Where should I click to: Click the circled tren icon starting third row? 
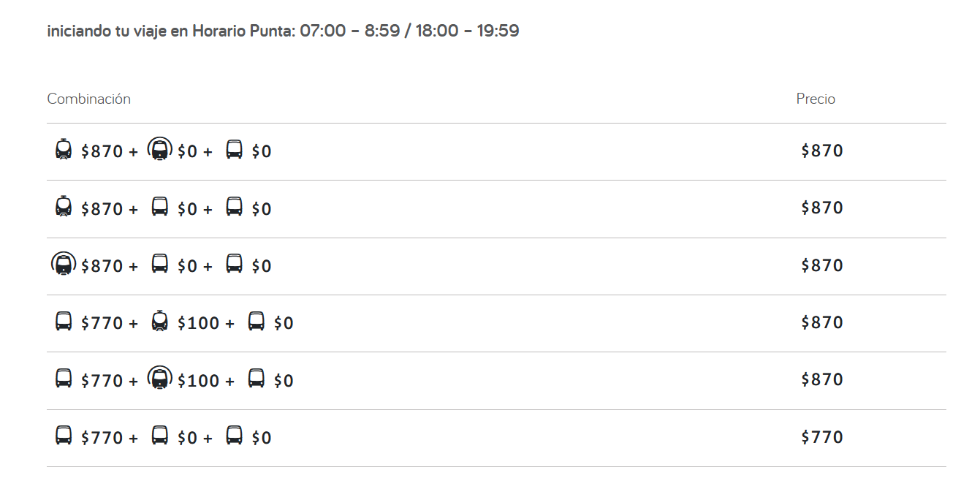[x=64, y=263]
